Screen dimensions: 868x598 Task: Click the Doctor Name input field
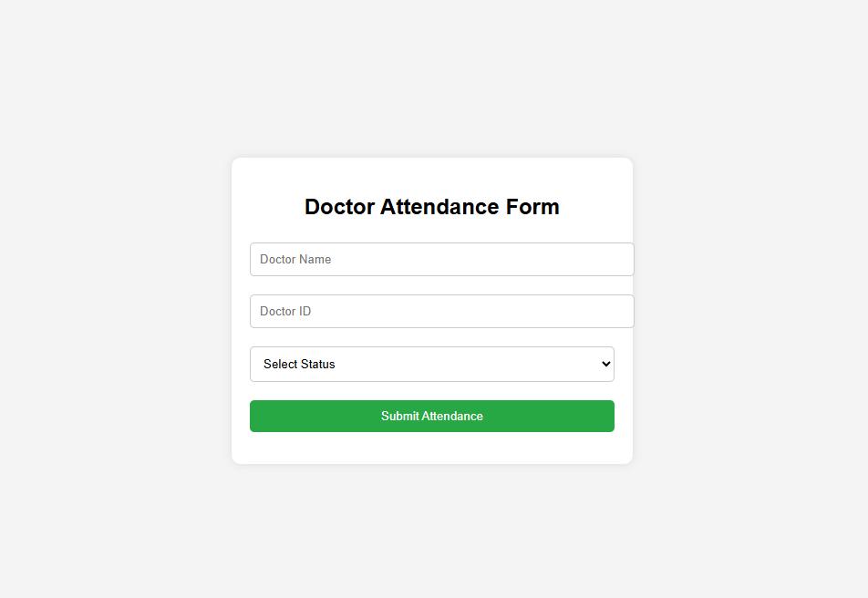point(441,259)
